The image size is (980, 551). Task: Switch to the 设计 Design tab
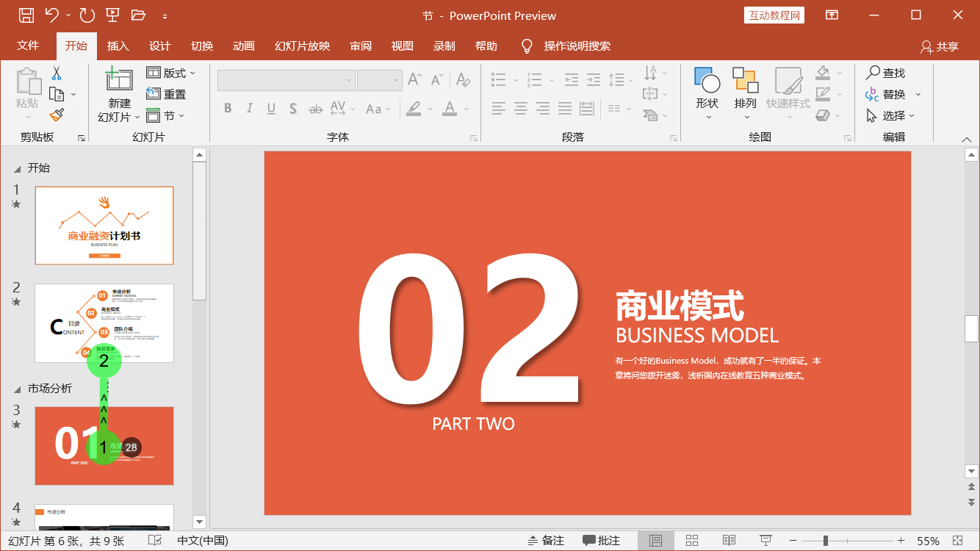[160, 46]
